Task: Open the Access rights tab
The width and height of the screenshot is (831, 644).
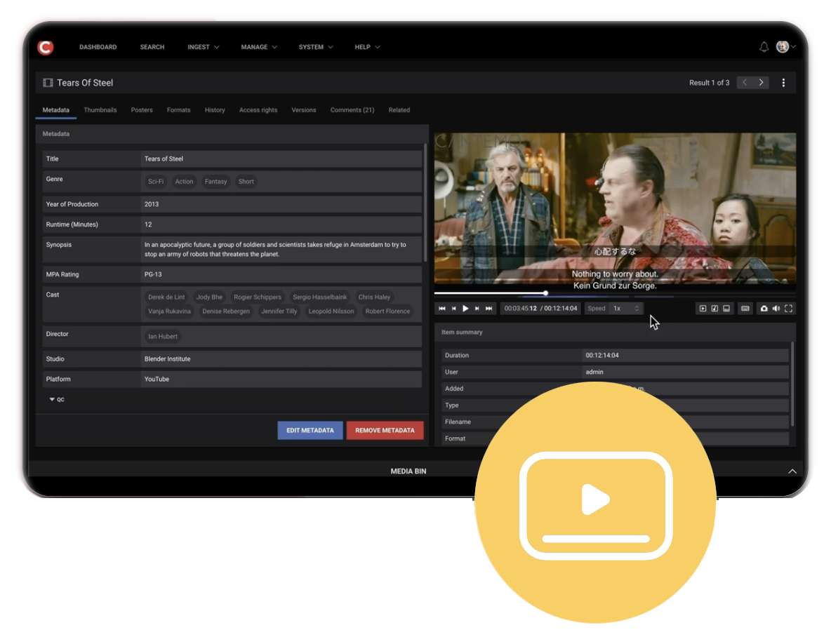Action: coord(258,110)
